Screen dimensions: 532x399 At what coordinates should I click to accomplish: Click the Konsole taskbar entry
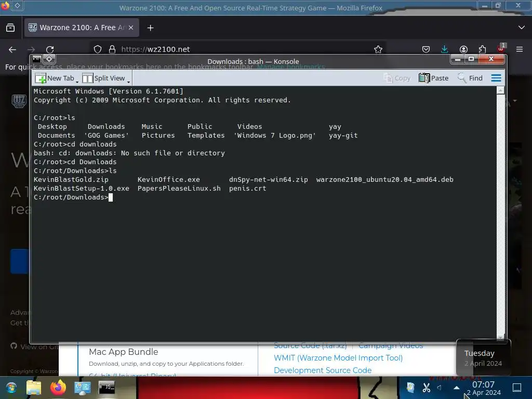pos(107,388)
